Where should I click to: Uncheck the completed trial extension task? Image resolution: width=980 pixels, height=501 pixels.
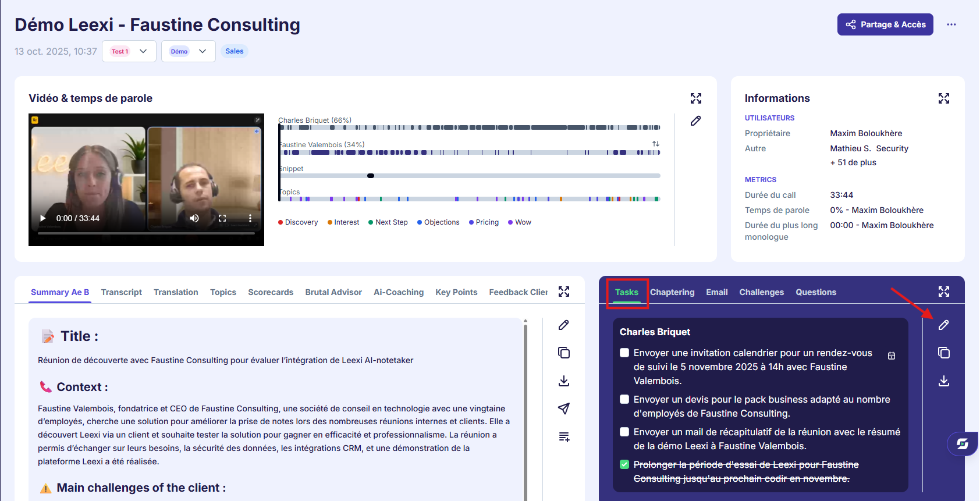[x=624, y=464]
